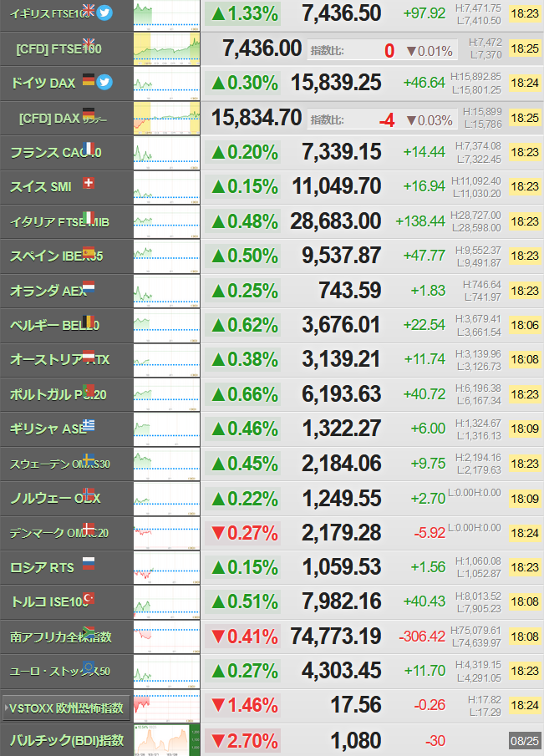The height and width of the screenshot is (756, 544).
Task: Open the フランス CAC40 index link
Action: click(56, 153)
